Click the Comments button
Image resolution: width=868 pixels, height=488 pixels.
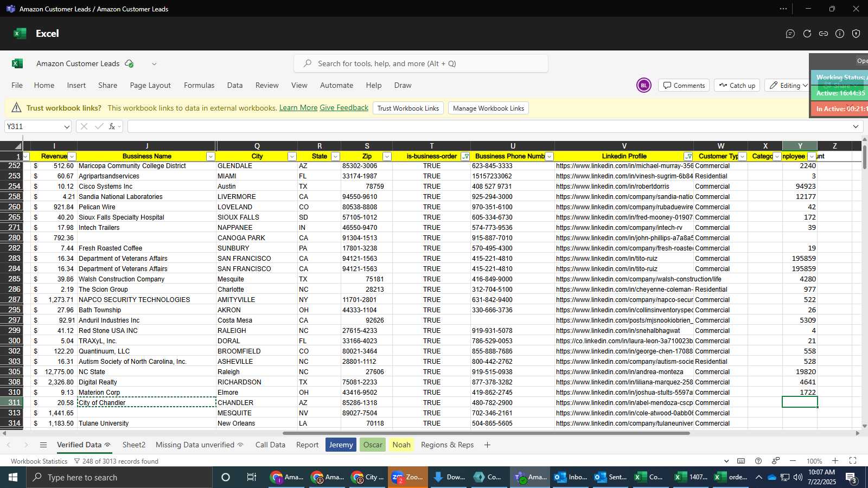(x=684, y=86)
